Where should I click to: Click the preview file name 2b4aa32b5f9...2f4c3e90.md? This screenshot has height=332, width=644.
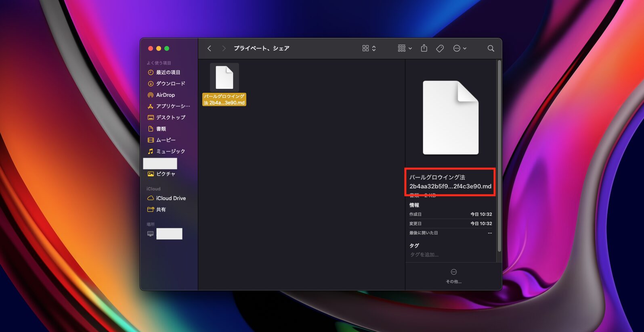[x=450, y=186]
